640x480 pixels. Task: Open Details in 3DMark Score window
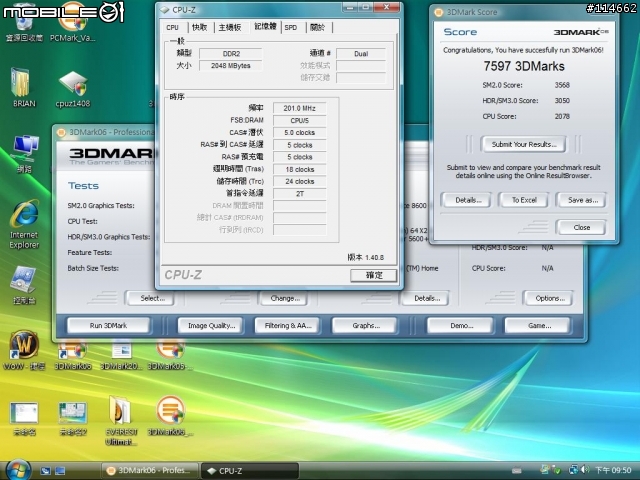pos(468,200)
